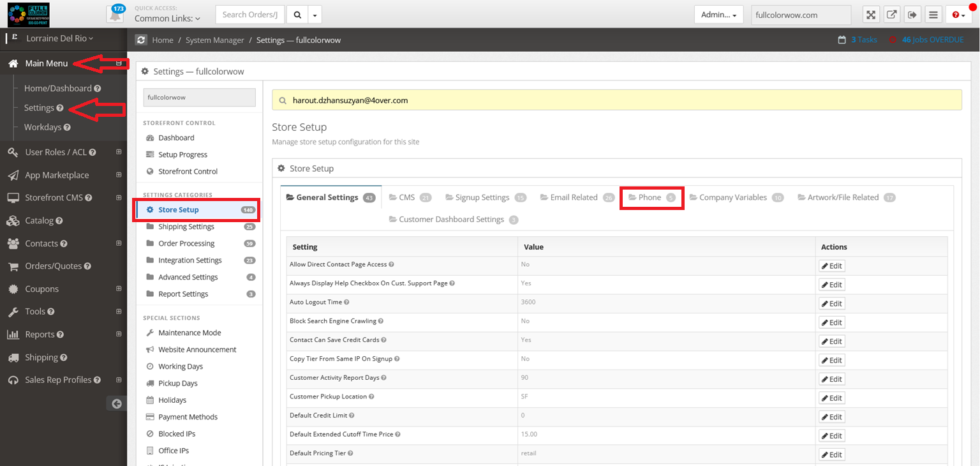The image size is (980, 466).
Task: Open the Pickup Days section
Action: pyautogui.click(x=178, y=383)
